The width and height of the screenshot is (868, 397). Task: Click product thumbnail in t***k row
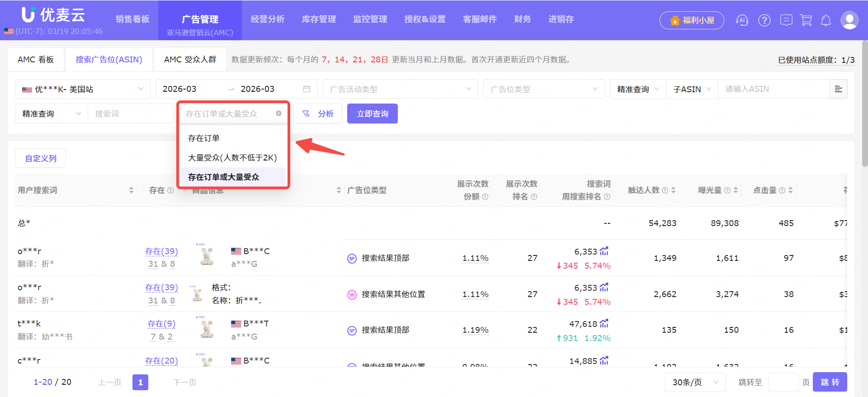pos(207,329)
